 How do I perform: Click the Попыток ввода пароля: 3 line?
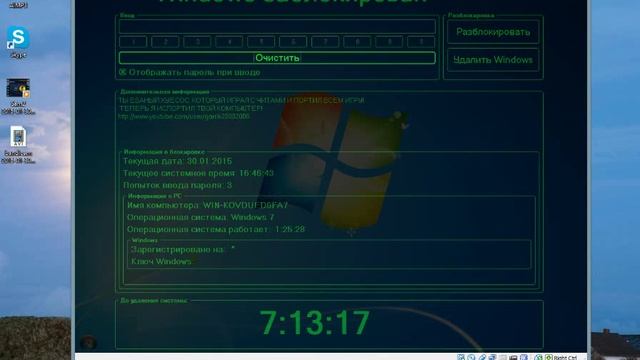pyautogui.click(x=177, y=185)
